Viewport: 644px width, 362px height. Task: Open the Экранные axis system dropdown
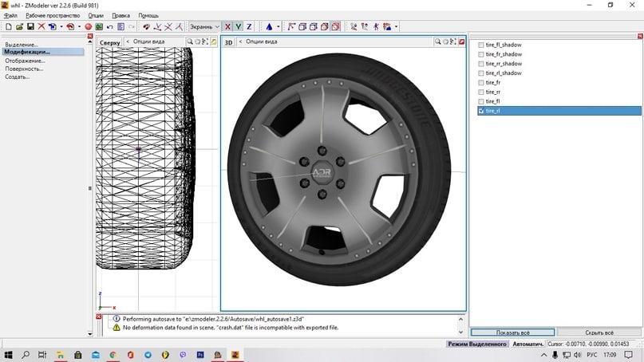click(x=204, y=26)
